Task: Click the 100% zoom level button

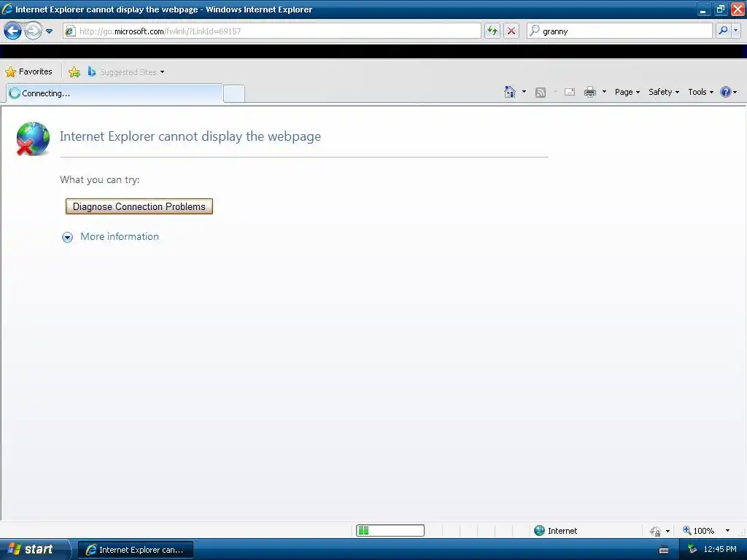Action: coord(698,531)
